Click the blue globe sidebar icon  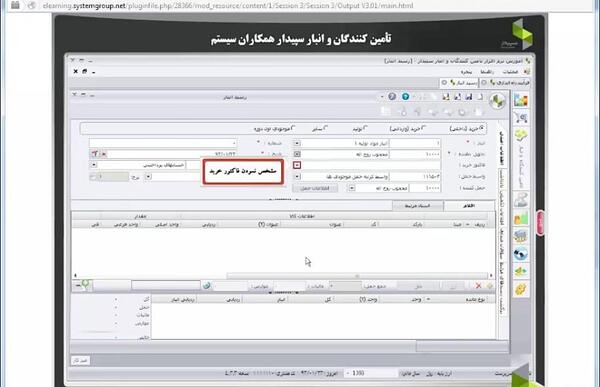[x=521, y=253]
